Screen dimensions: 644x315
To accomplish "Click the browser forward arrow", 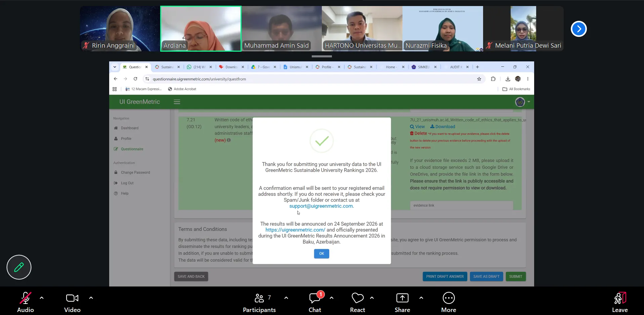I will pos(125,79).
